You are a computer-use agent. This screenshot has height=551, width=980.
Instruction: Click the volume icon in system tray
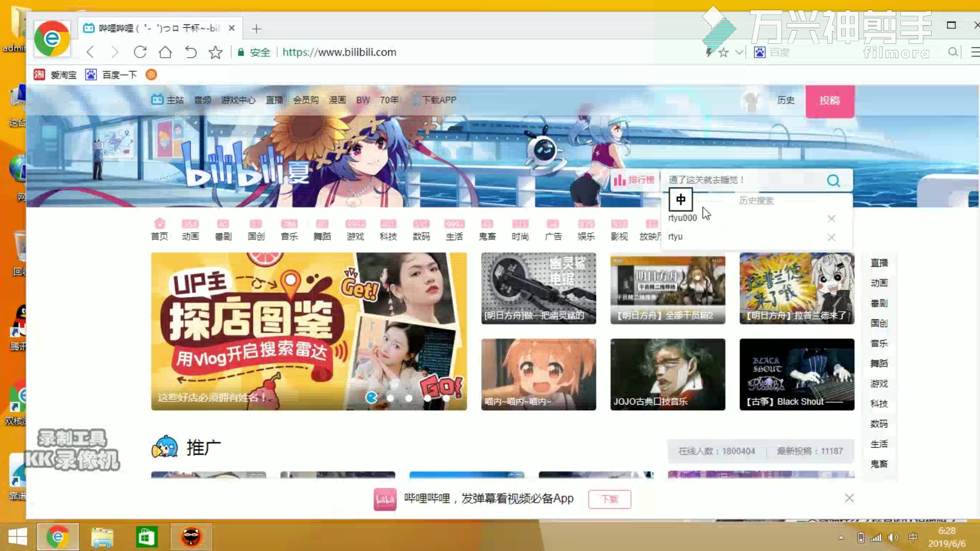(x=893, y=537)
